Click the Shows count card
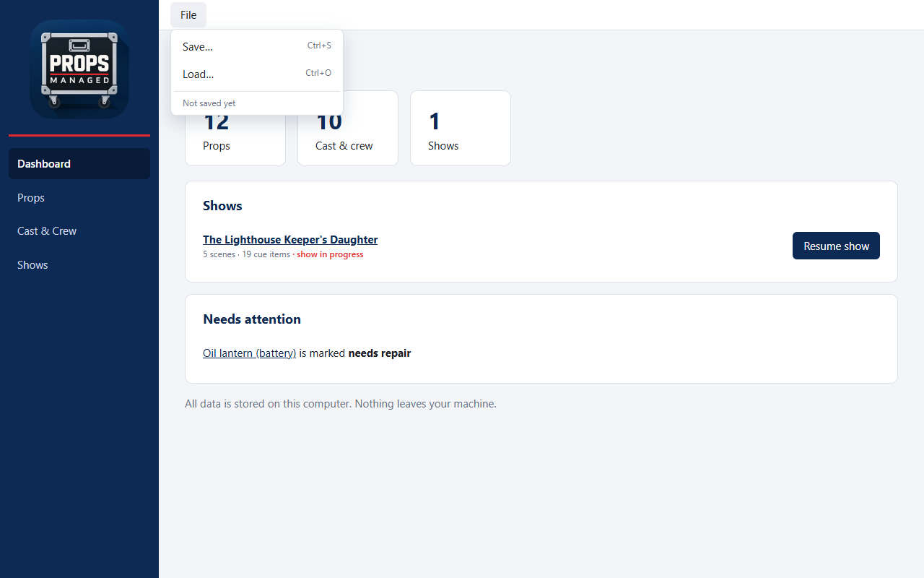 coord(461,128)
